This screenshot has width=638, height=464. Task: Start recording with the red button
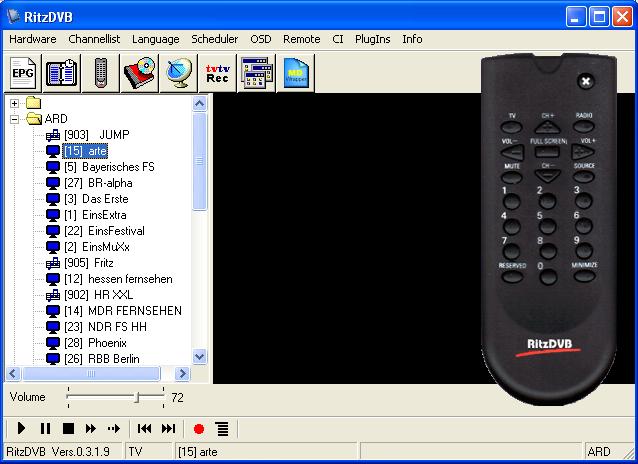pyautogui.click(x=199, y=429)
